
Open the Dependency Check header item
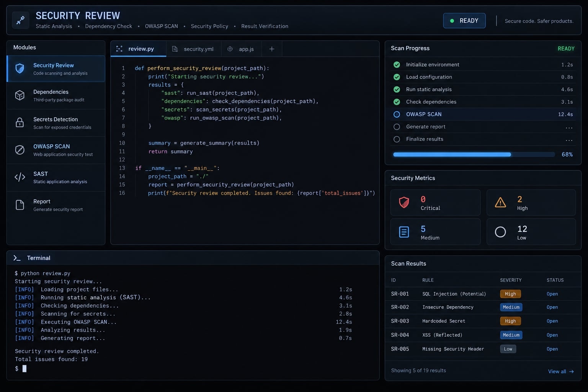(108, 26)
